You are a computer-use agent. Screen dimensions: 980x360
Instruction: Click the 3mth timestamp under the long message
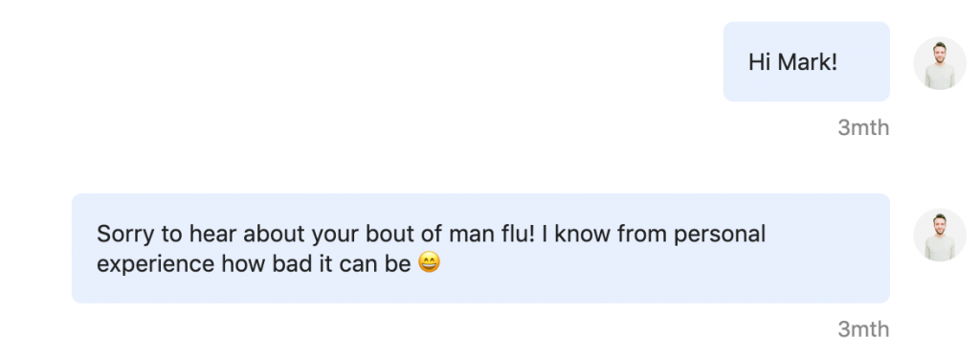point(863,328)
